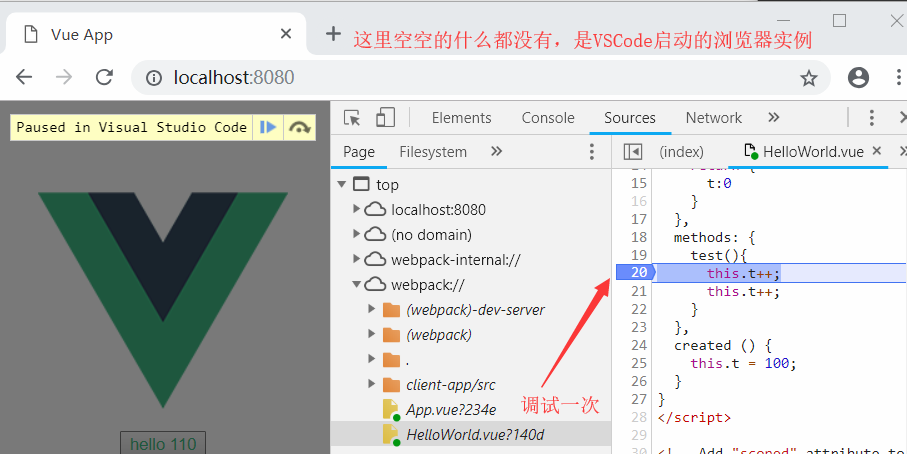The width and height of the screenshot is (907, 454).
Task: Open the browser profile avatar menu
Action: pyautogui.click(x=858, y=77)
